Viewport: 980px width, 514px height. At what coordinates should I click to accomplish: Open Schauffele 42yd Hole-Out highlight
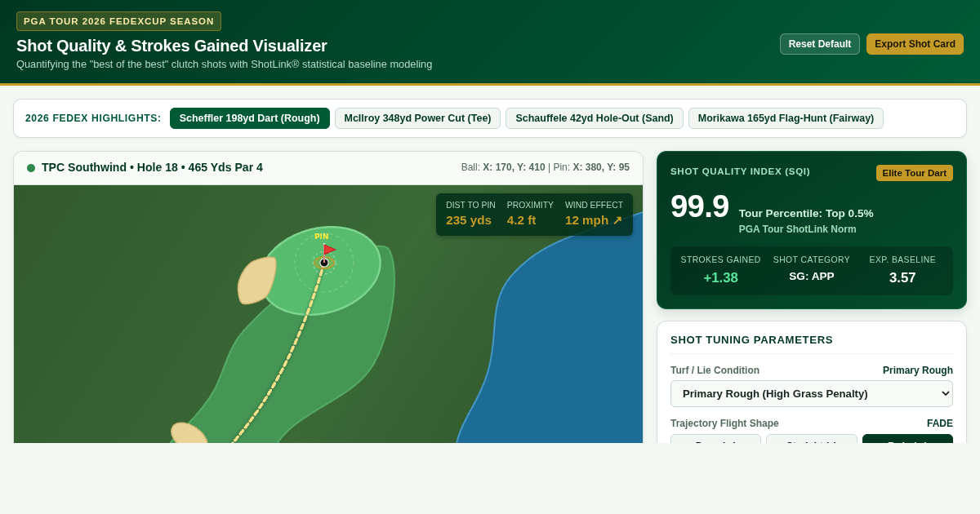click(595, 118)
